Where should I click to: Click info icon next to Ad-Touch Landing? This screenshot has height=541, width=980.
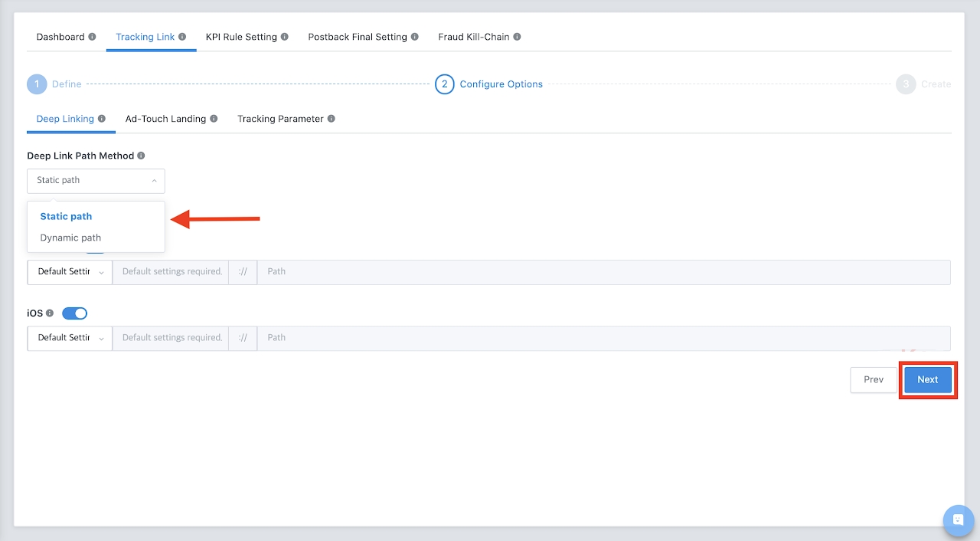214,119
